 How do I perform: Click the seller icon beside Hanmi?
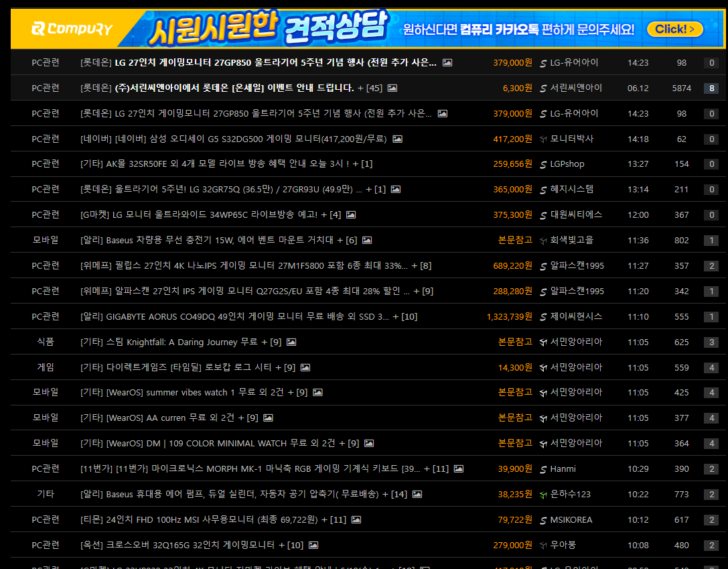tap(543, 468)
